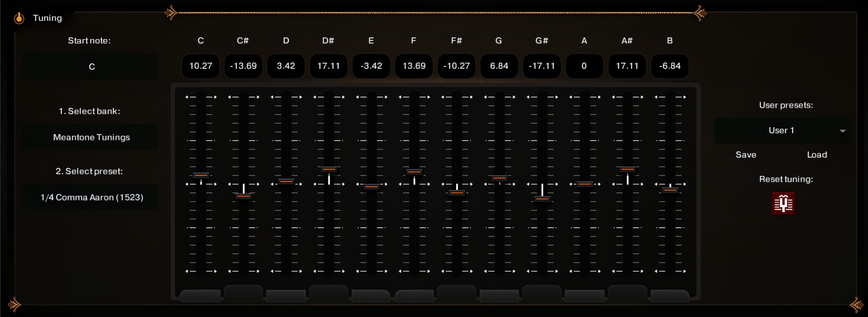Click Load under User presets
The height and width of the screenshot is (317, 868).
point(817,155)
